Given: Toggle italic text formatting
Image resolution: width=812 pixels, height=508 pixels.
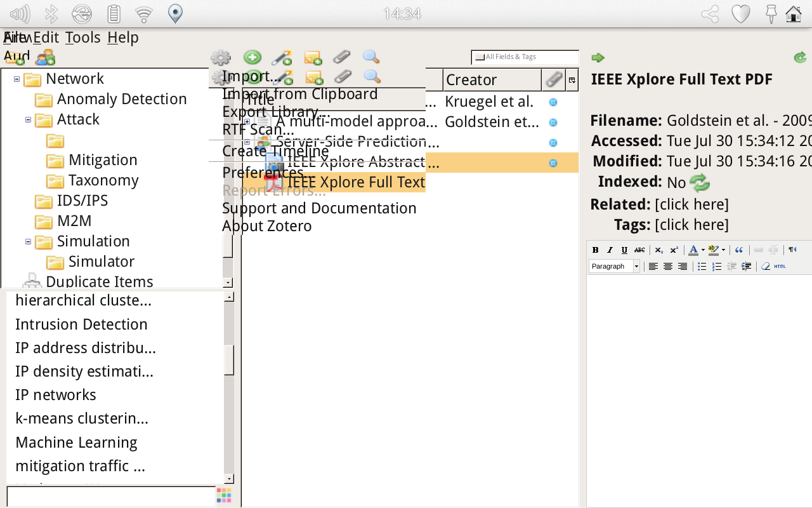Looking at the screenshot, I should tap(610, 250).
